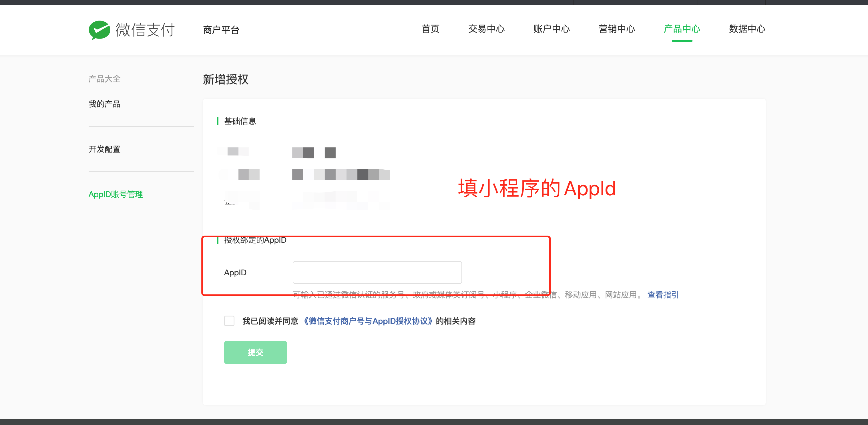This screenshot has height=425, width=868.
Task: Click the AppID field label
Action: click(235, 272)
